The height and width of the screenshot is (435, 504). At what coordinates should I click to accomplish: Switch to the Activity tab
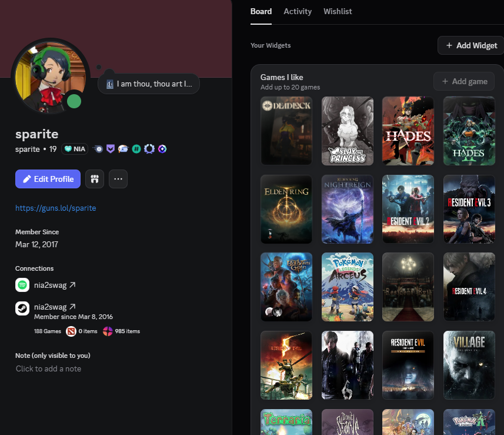pos(298,12)
